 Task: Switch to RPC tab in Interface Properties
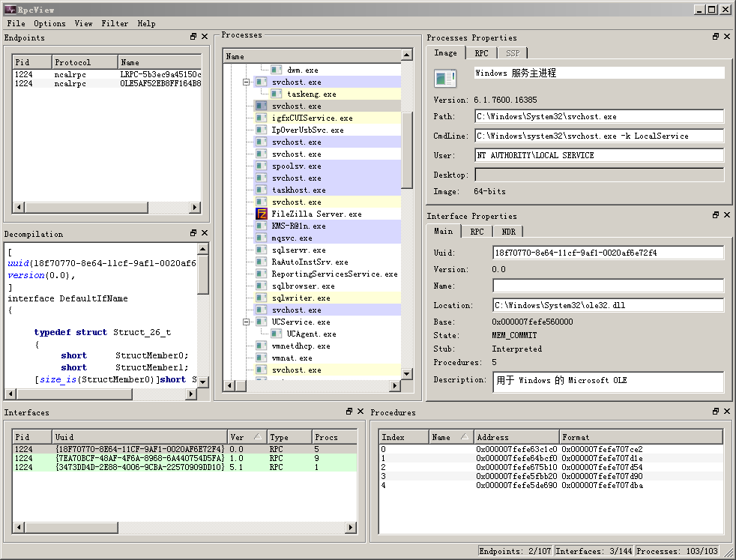coord(477,232)
